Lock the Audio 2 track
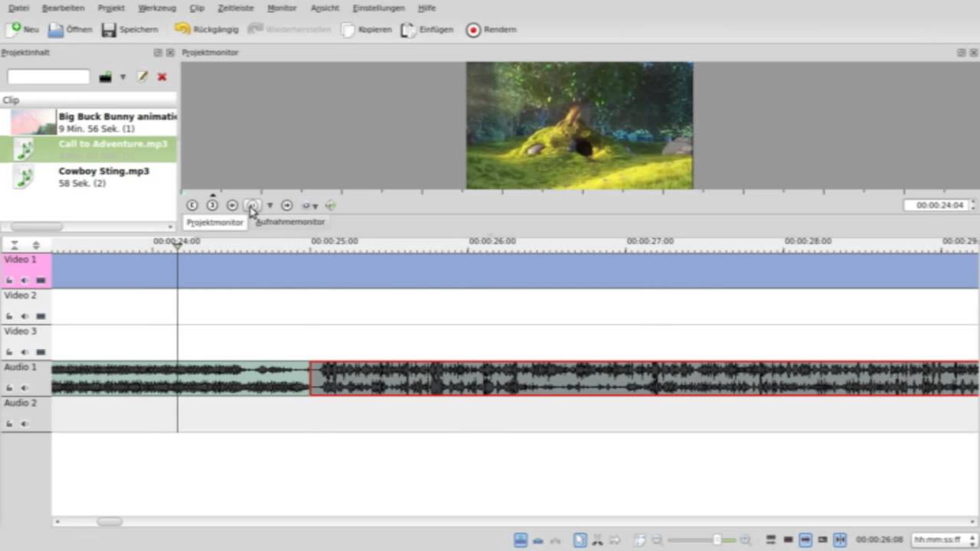 coord(9,424)
